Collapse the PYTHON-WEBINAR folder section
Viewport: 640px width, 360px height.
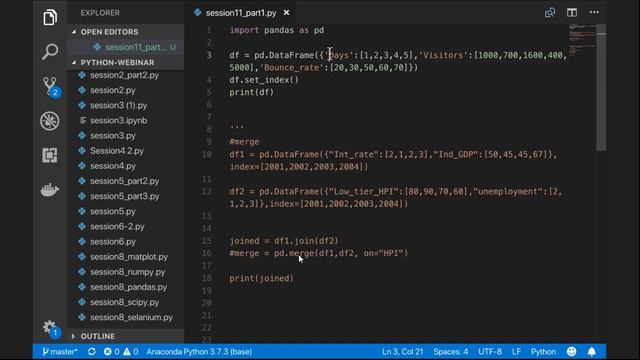pos(126,62)
